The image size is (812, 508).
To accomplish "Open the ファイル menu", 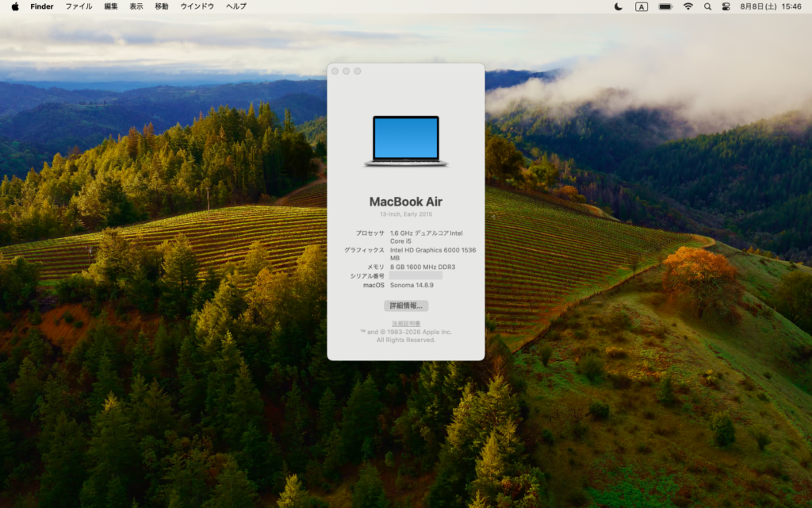I will tap(79, 6).
